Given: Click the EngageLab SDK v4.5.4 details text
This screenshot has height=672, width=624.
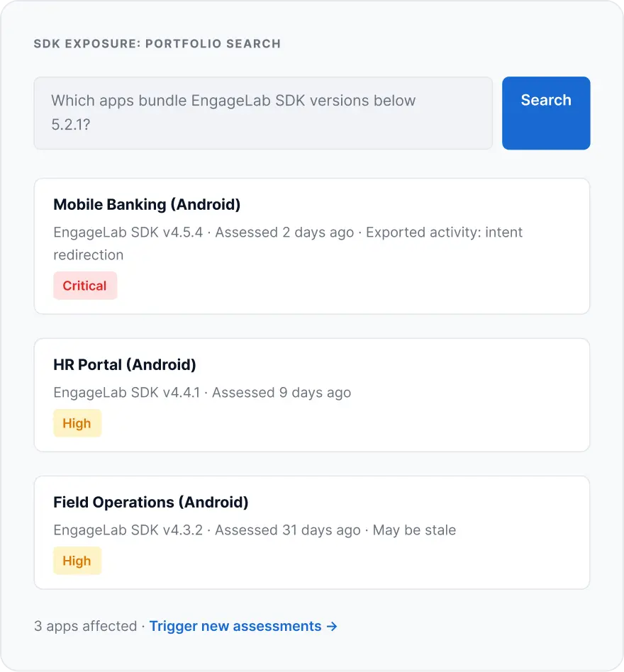Looking at the screenshot, I should click(x=288, y=243).
